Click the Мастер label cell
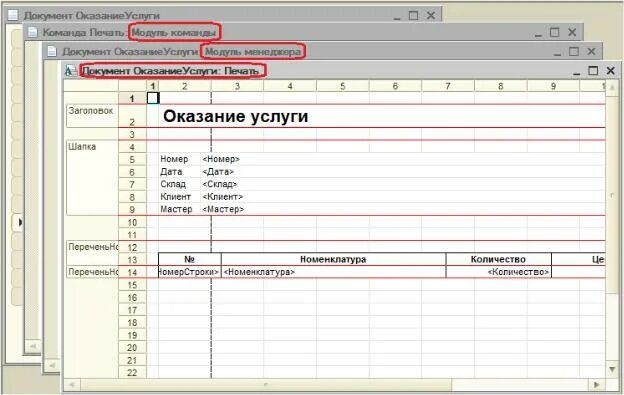This screenshot has height=395, width=624. click(x=176, y=209)
